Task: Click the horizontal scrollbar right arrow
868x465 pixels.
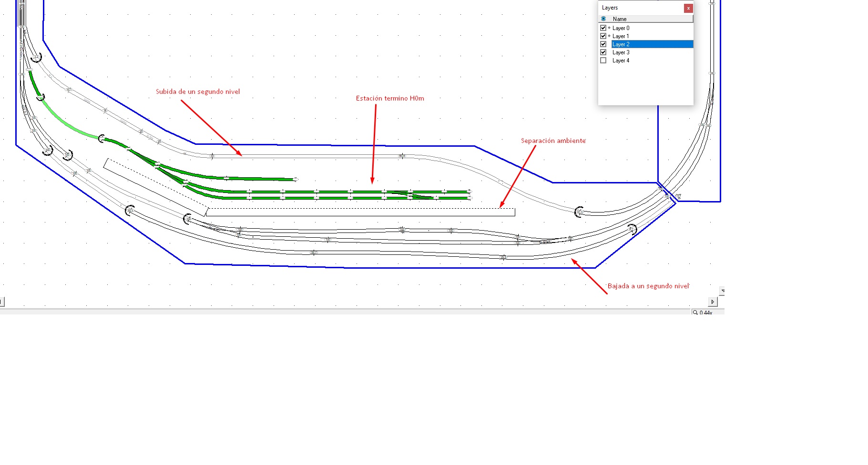Action: (713, 302)
